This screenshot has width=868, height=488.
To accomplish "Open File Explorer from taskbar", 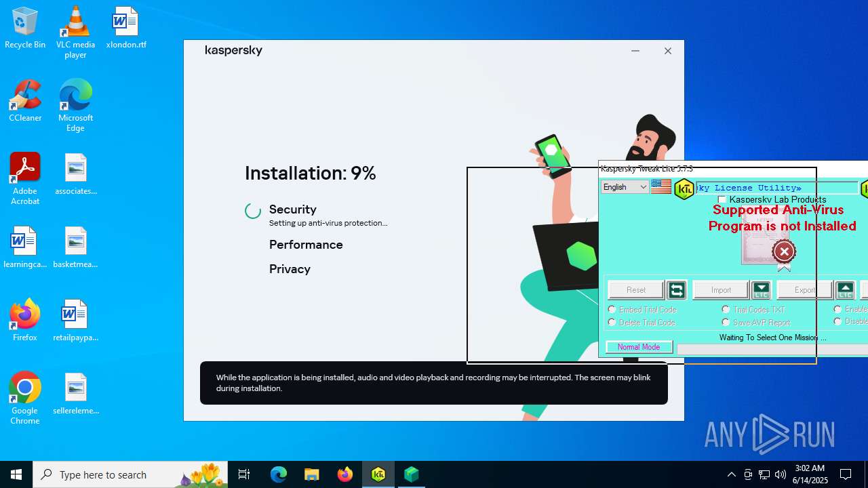I will point(311,474).
